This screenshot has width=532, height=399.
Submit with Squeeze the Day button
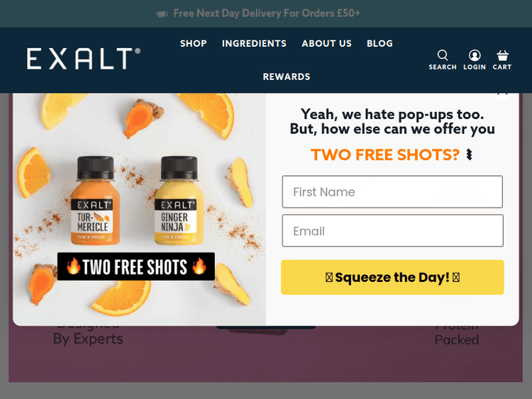[392, 277]
